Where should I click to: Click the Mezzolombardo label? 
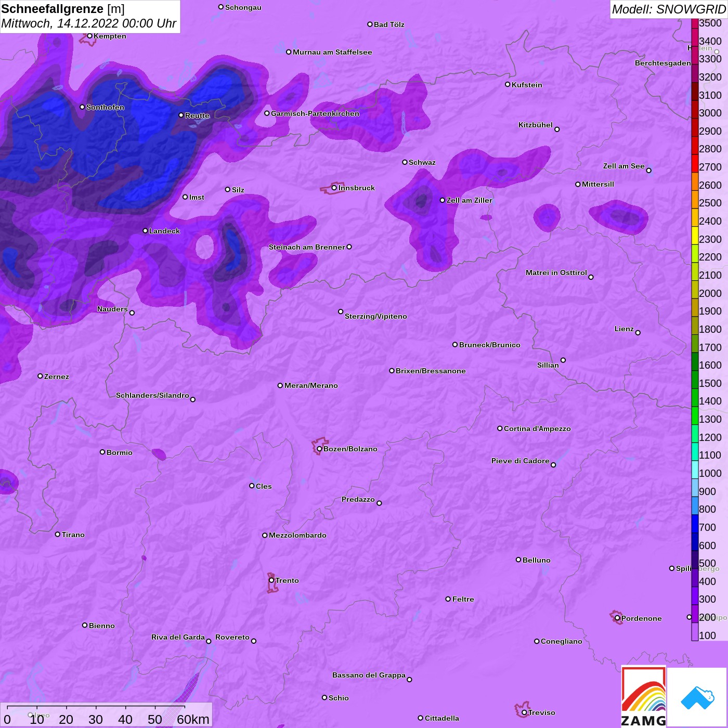297,535
